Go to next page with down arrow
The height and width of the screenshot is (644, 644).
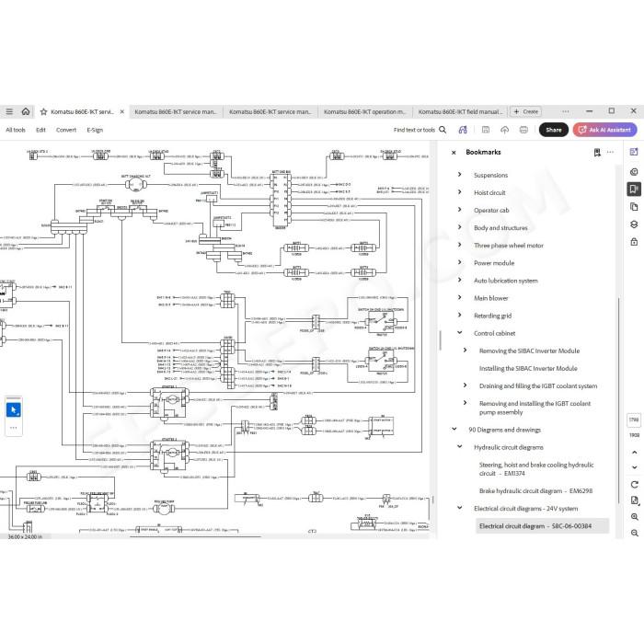pyautogui.click(x=635, y=467)
